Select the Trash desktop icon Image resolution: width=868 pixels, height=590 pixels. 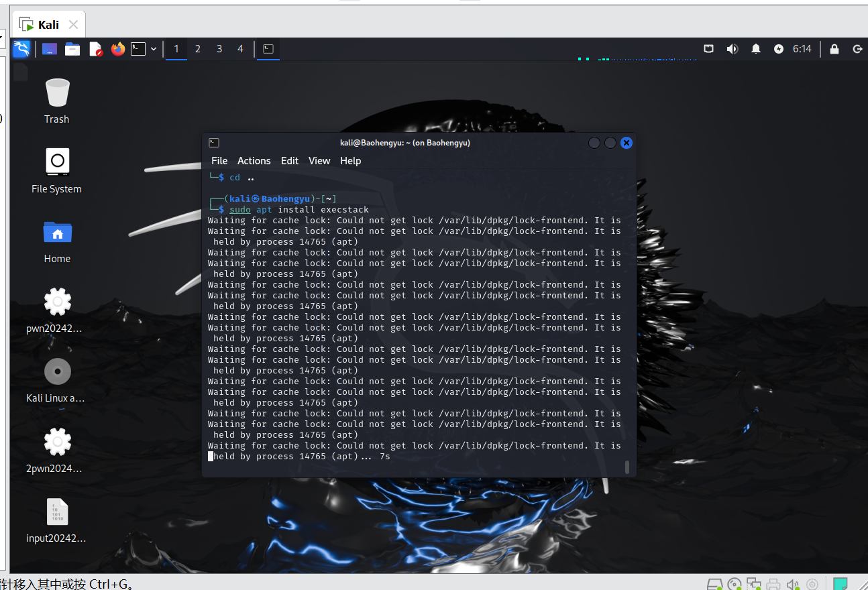57,101
